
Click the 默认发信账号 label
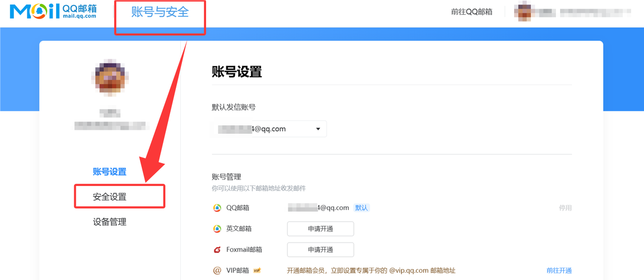(x=234, y=108)
